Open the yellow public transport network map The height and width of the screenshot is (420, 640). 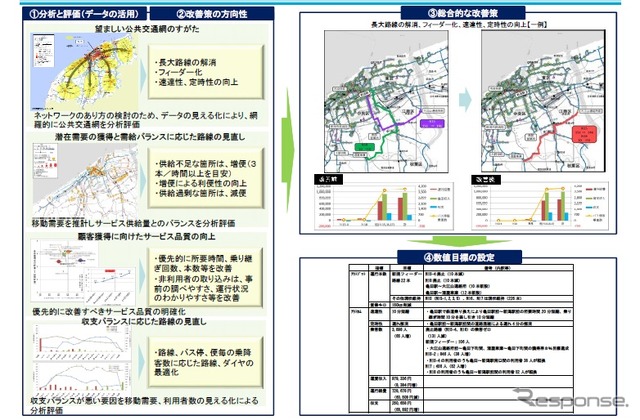coord(85,72)
